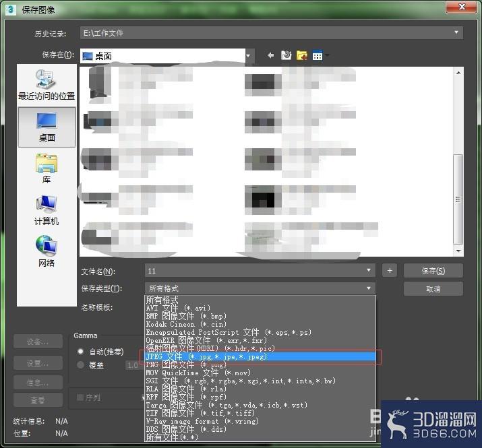The width and height of the screenshot is (482, 448).
Task: Click the 3ds Max icon in the title bar
Action: pos(11,9)
